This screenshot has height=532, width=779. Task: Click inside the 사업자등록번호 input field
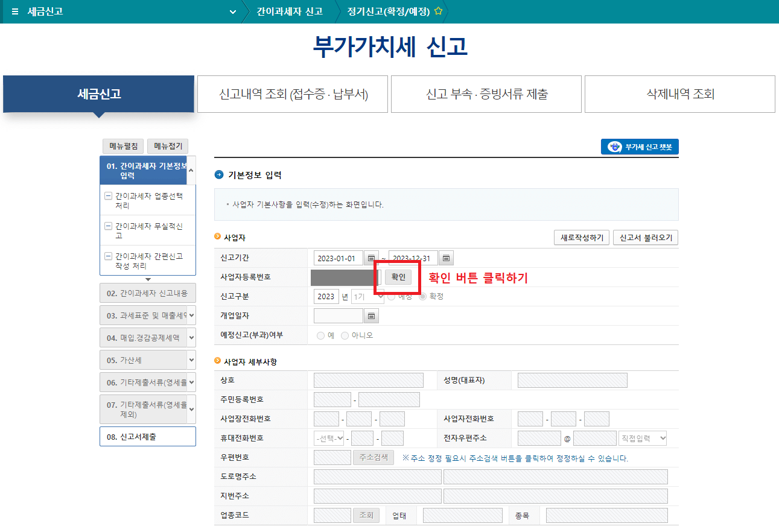point(343,277)
